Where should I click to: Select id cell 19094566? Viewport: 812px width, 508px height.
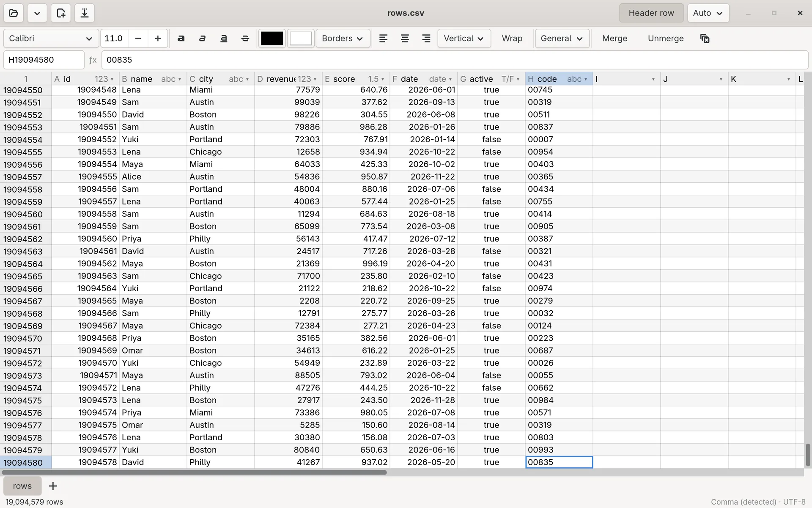pyautogui.click(x=85, y=313)
